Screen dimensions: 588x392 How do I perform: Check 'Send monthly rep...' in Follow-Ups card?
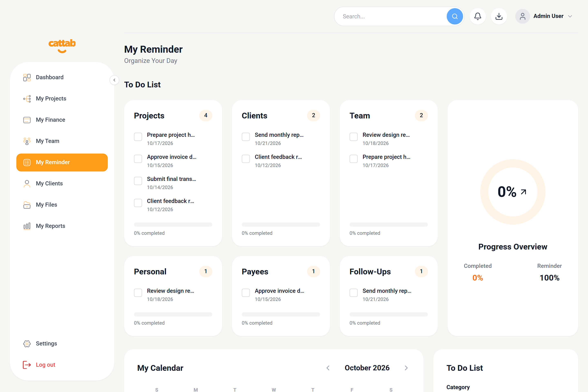pos(353,293)
